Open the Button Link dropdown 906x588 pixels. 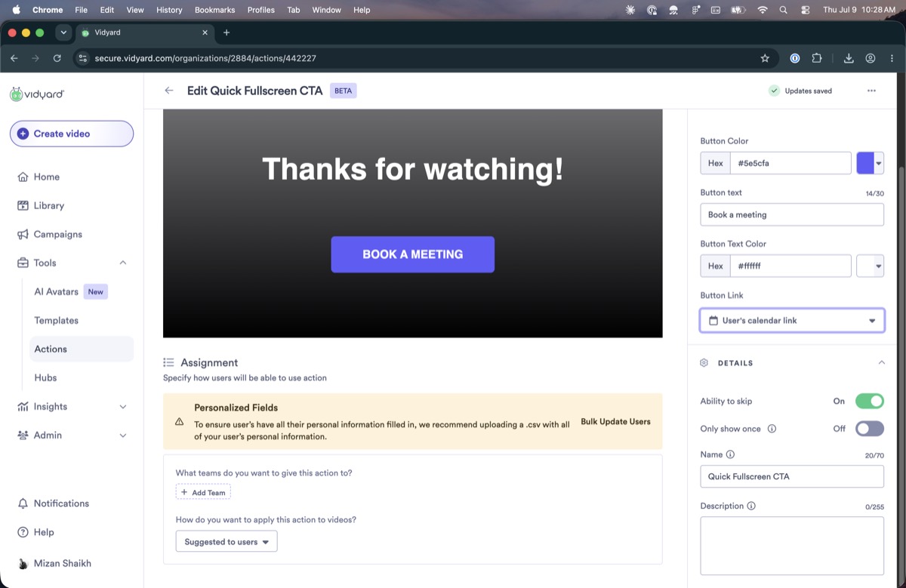[792, 321]
